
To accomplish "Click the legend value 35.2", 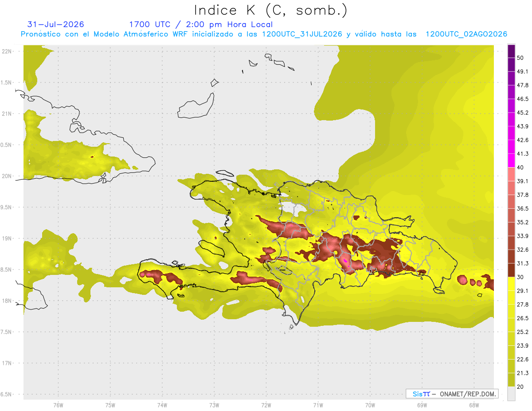I will click(523, 222).
